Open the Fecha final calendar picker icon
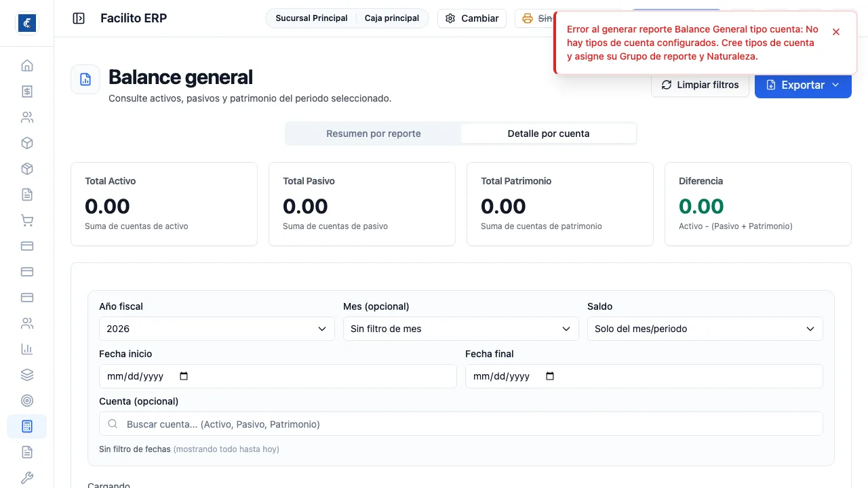The width and height of the screenshot is (868, 488). click(550, 376)
